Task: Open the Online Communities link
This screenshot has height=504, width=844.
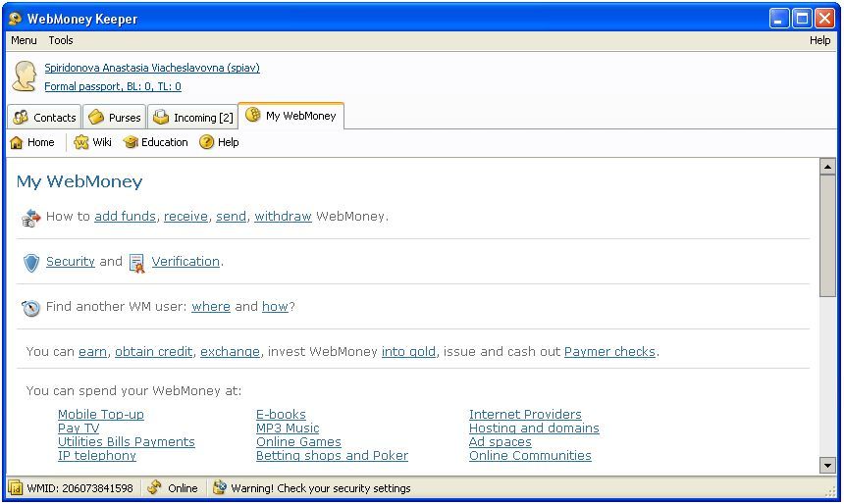Action: click(530, 456)
